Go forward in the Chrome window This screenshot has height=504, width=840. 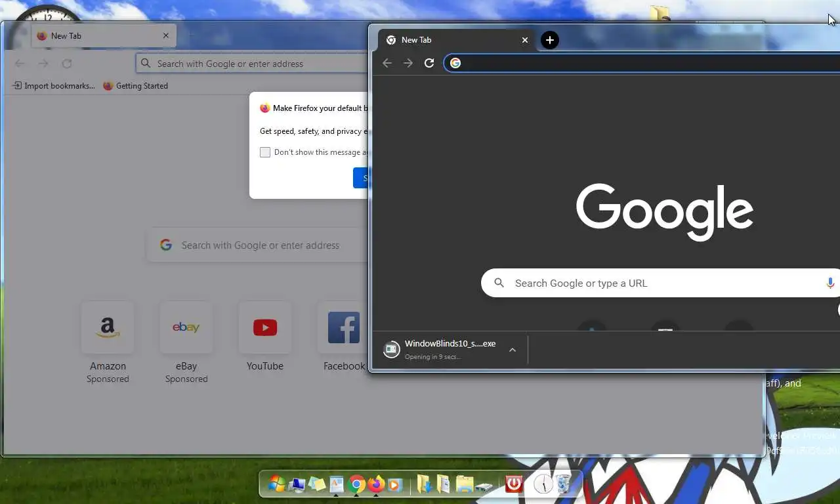click(408, 63)
